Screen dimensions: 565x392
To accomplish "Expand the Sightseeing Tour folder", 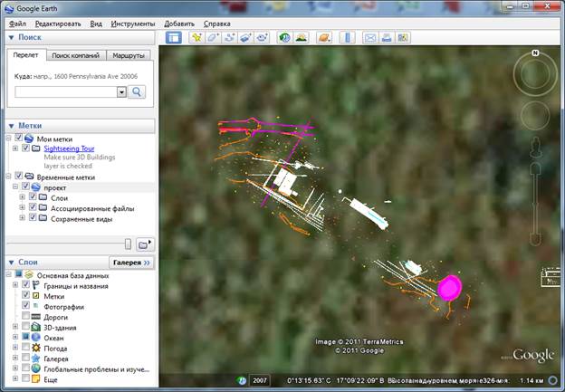I will pyautogui.click(x=15, y=148).
